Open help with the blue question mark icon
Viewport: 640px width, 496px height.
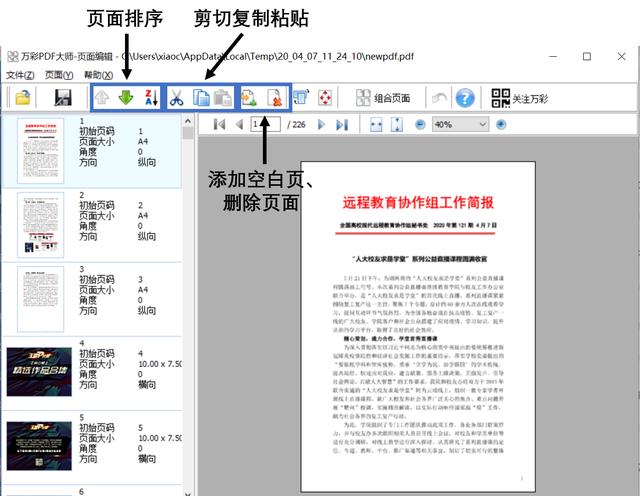tap(465, 98)
